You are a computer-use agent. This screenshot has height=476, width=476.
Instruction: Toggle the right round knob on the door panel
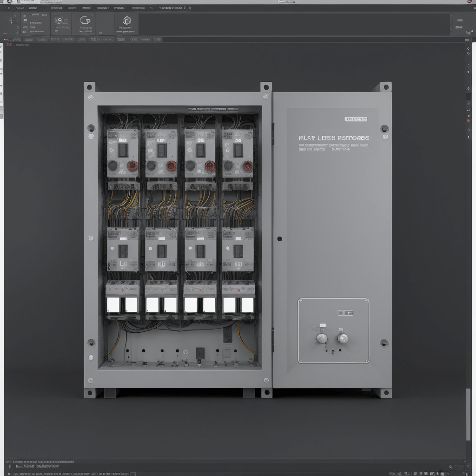tap(343, 338)
